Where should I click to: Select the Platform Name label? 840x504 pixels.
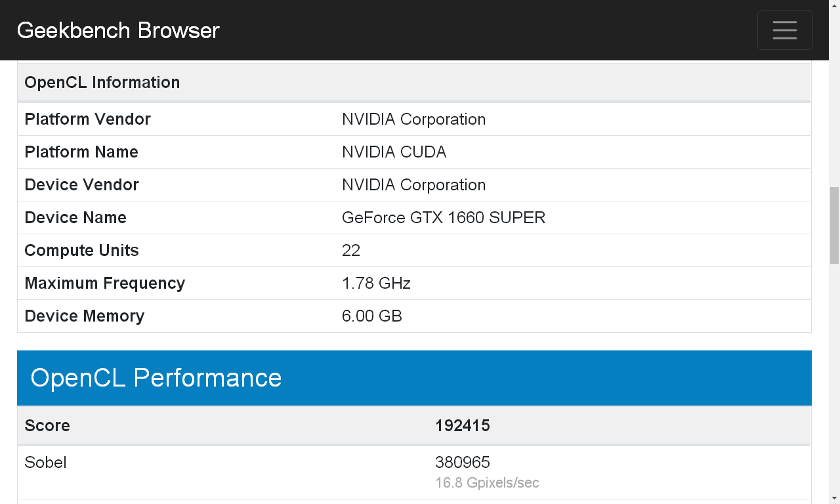click(x=81, y=152)
